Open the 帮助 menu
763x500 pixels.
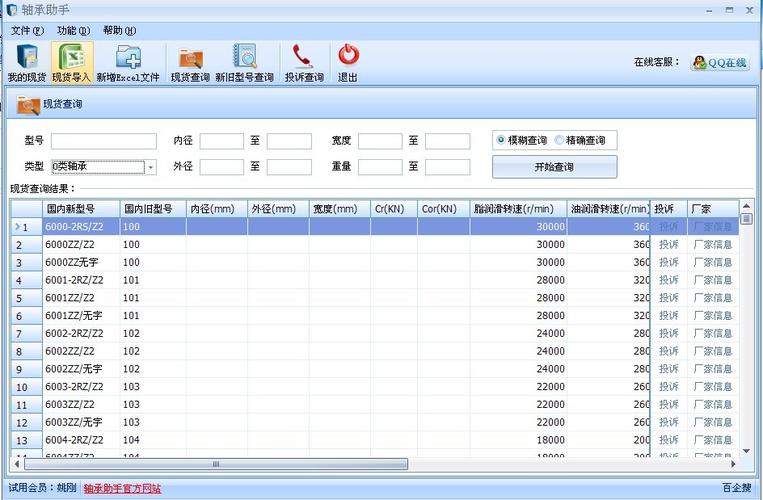120,31
